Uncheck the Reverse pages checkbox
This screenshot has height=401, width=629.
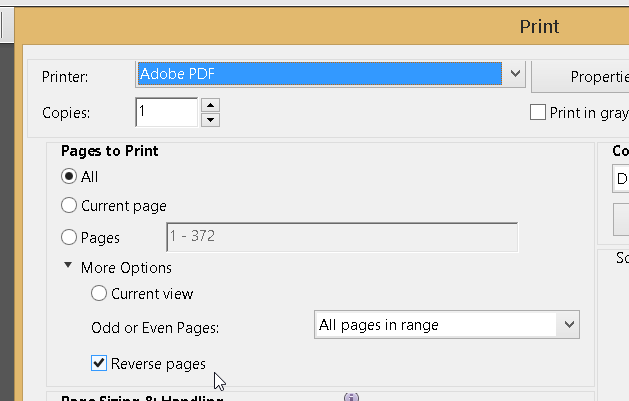tap(99, 363)
